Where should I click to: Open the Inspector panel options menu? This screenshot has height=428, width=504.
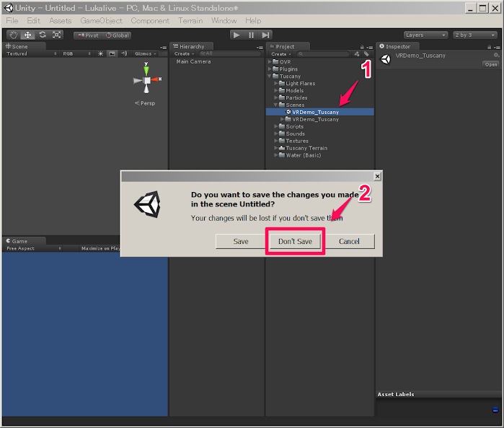tap(497, 48)
